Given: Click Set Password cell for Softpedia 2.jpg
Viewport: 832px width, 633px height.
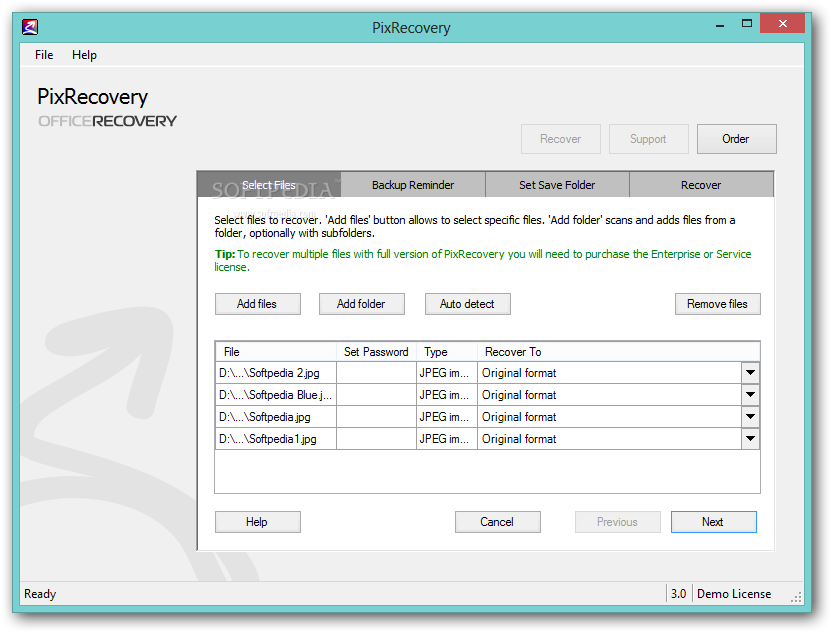Looking at the screenshot, I should 376,373.
